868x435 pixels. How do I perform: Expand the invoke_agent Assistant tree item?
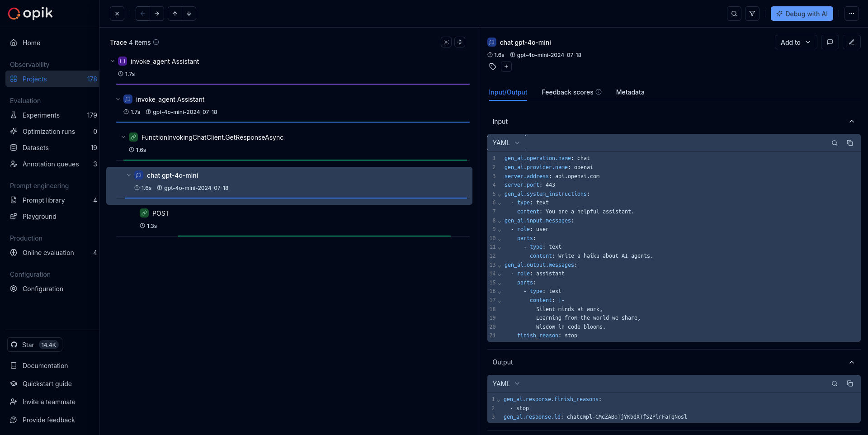[112, 61]
